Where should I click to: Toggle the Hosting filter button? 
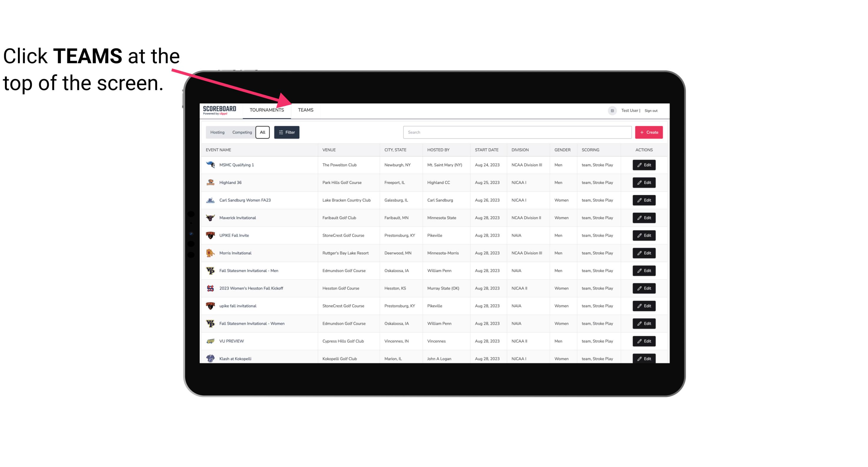[x=217, y=132]
